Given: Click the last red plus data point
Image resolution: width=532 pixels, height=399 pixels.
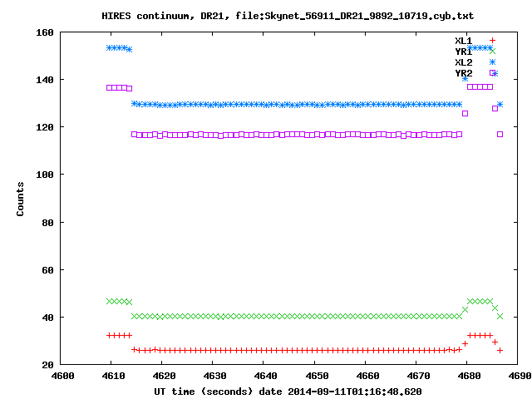Looking at the screenshot, I should (500, 350).
